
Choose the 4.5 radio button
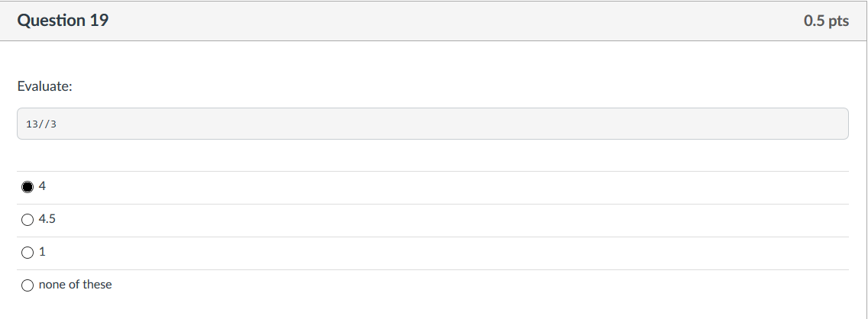(28, 220)
